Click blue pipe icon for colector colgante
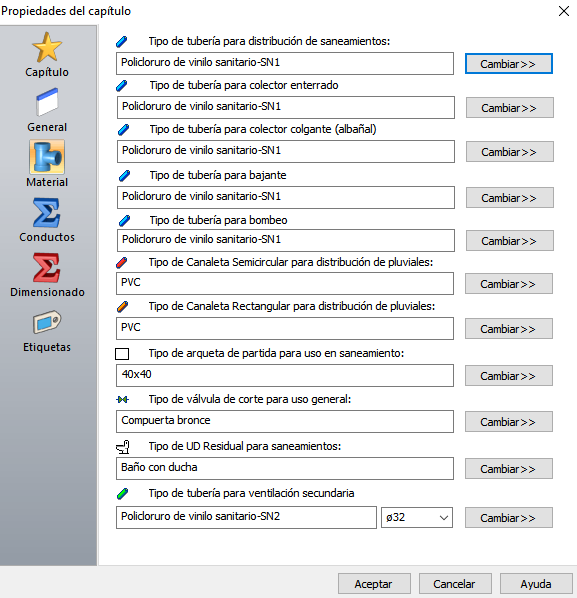Viewport: 577px width, 598px height. pyautogui.click(x=124, y=130)
